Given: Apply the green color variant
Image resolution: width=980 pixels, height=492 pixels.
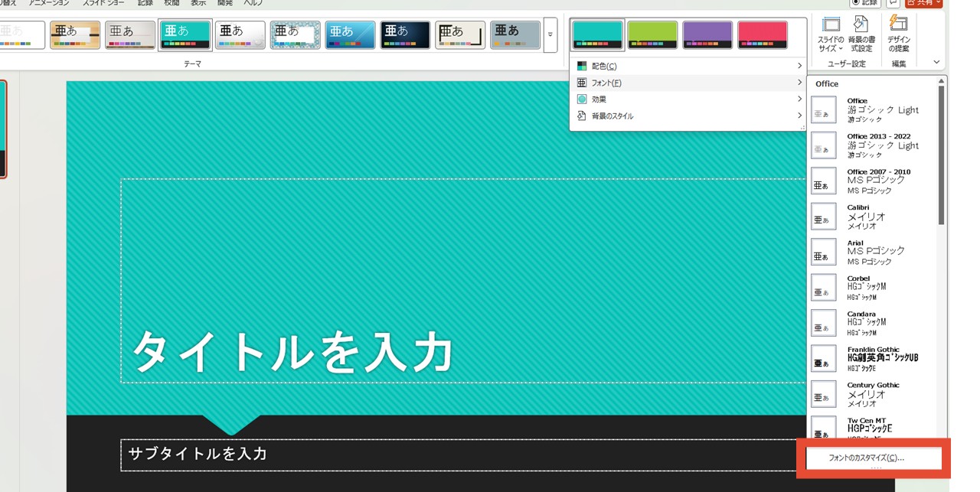Looking at the screenshot, I should pyautogui.click(x=652, y=35).
